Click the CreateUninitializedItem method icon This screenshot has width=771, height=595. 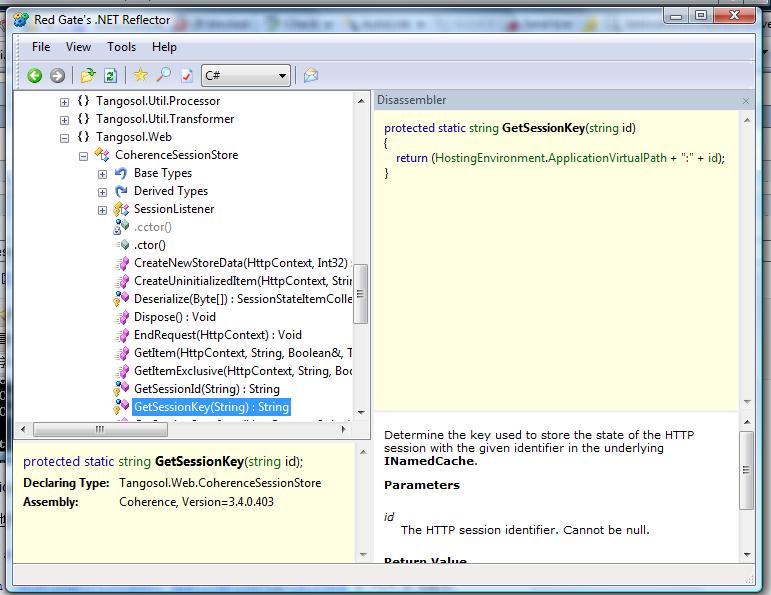[x=122, y=281]
